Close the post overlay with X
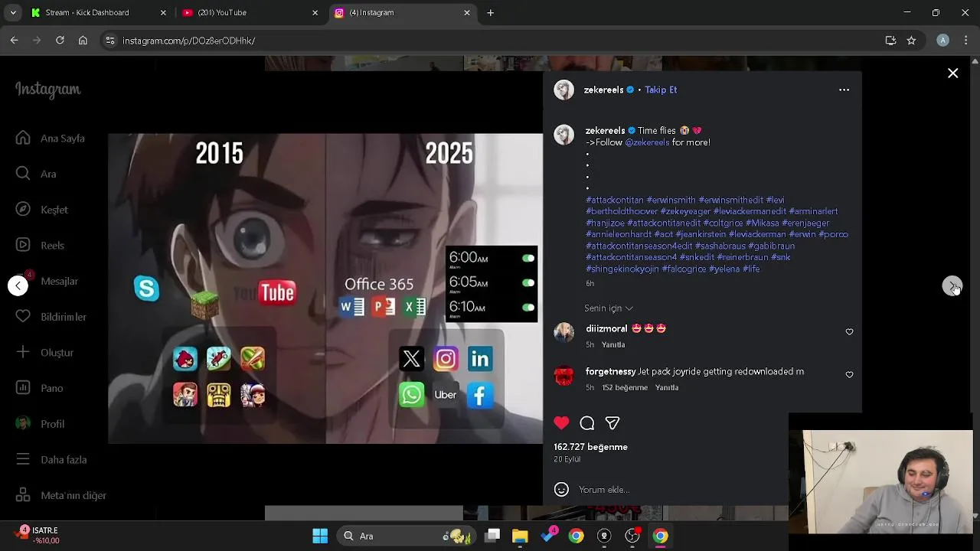 click(x=952, y=73)
